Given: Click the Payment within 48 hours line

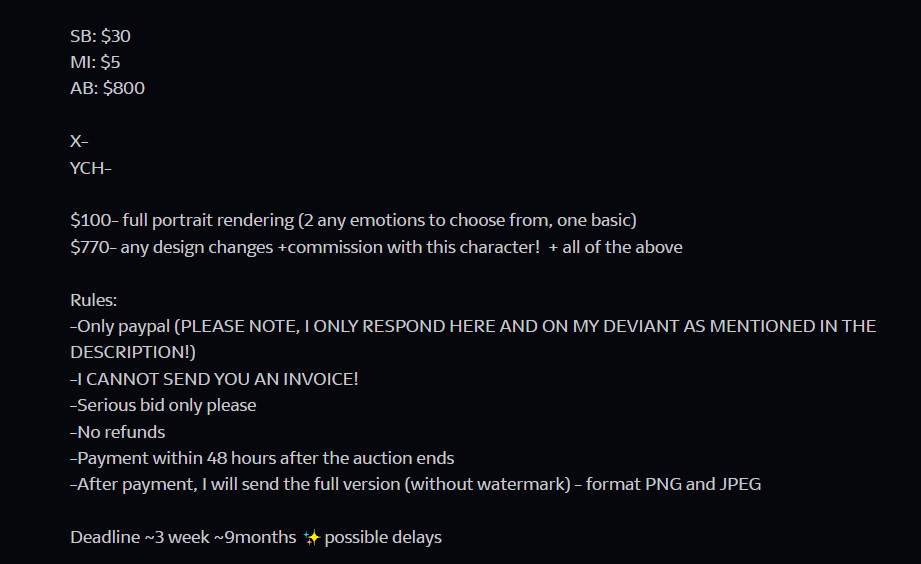Looking at the screenshot, I should point(262,458).
